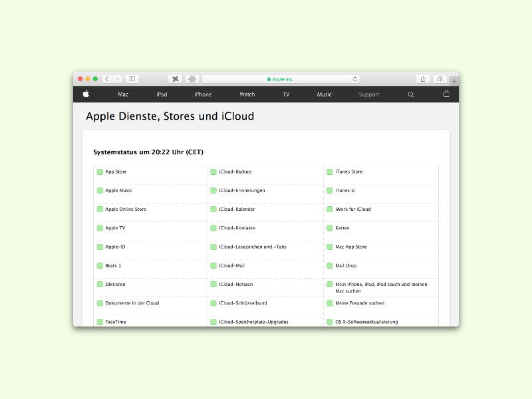
Task: Click the Mac App Store status entry
Action: [351, 247]
